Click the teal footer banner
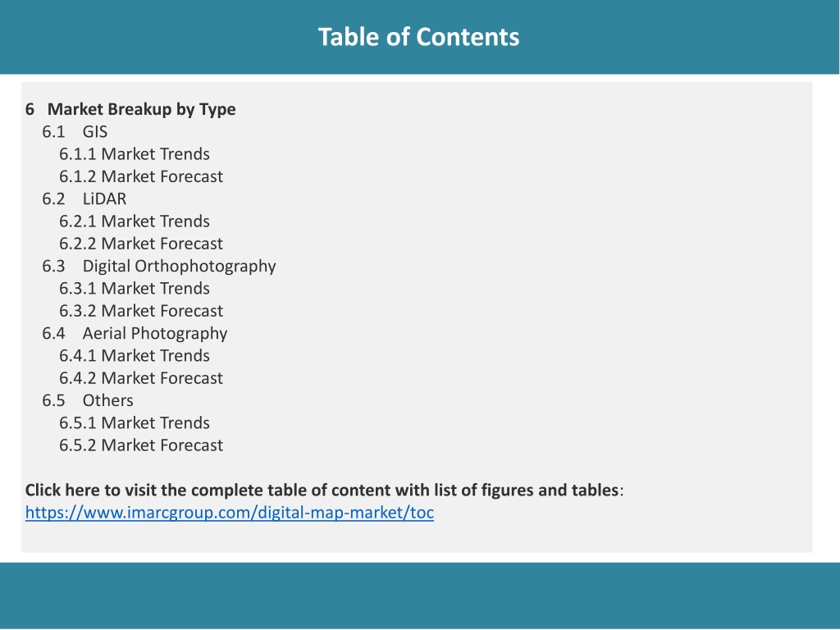840x630 pixels. [x=420, y=596]
